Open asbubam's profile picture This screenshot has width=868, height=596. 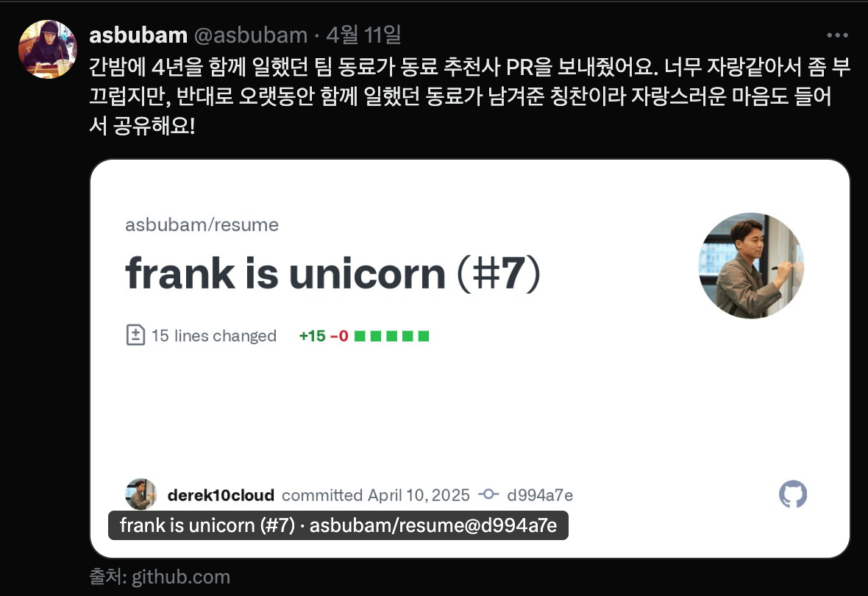[x=48, y=49]
